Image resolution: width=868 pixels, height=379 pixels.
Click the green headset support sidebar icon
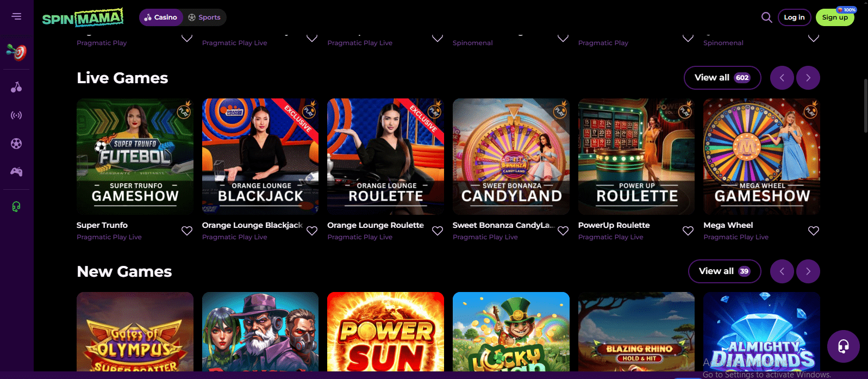tap(16, 207)
